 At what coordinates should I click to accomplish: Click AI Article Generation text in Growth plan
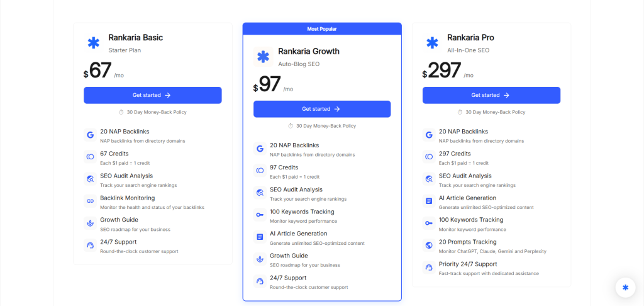(x=299, y=234)
